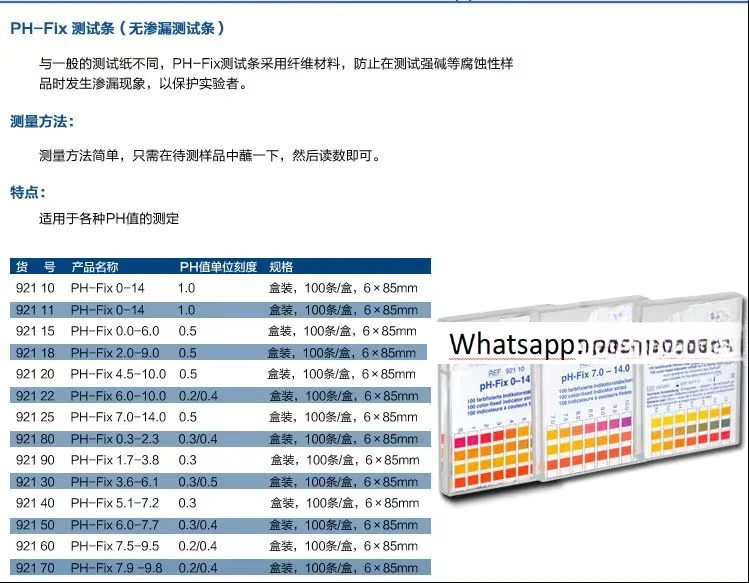Click the pH-Fix 0-14 box in product photo

point(487,406)
